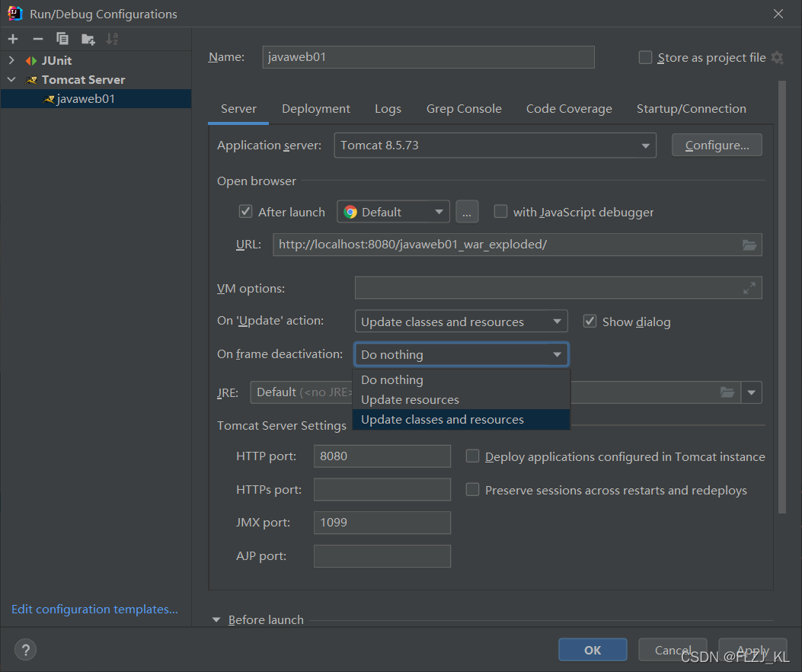Switch to the Server tab
Viewport: 802px width, 672px height.
coord(238,109)
